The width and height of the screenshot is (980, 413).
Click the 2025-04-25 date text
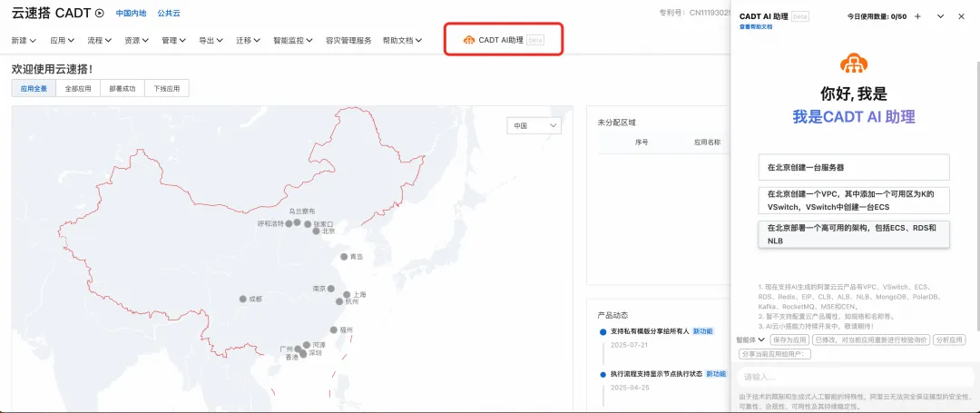628,388
